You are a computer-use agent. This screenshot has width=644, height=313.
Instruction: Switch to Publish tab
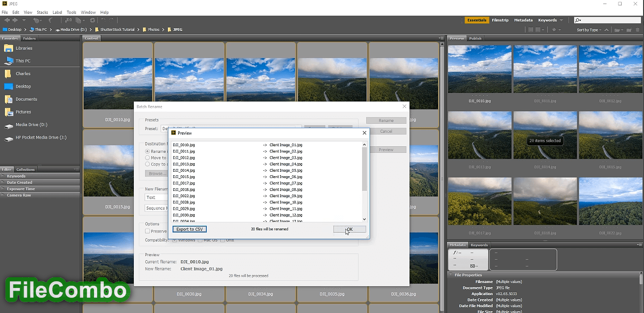click(x=475, y=38)
